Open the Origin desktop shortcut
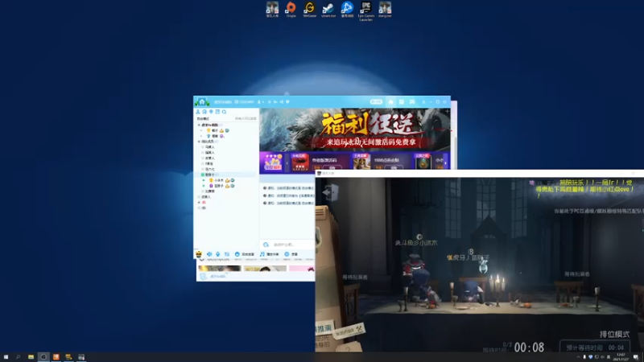The height and width of the screenshot is (362, 644). click(x=291, y=9)
